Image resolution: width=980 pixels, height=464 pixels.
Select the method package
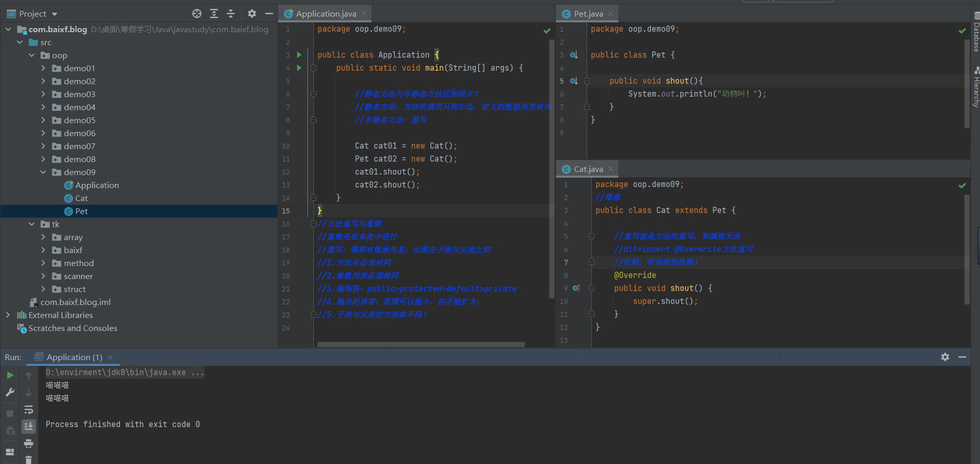(x=73, y=263)
